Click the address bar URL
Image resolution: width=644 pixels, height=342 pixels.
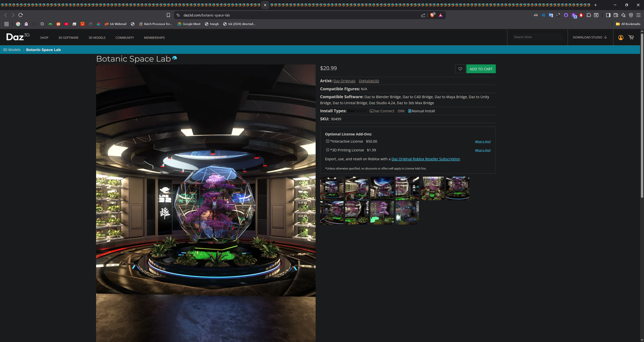pos(206,15)
